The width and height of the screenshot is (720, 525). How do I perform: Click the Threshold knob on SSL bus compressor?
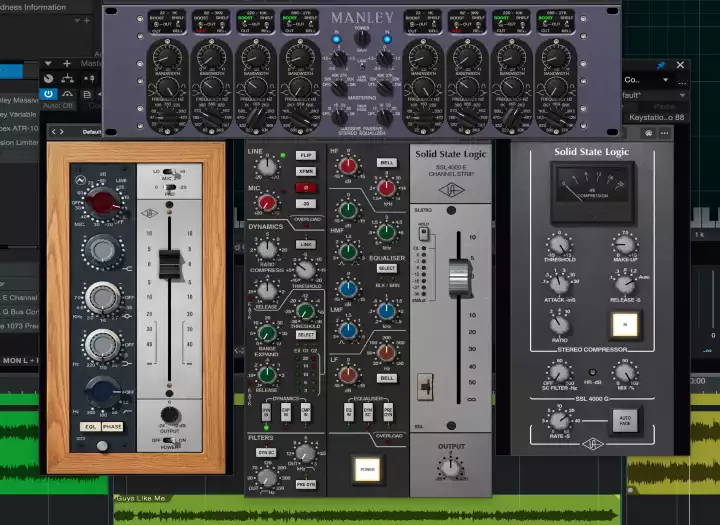(558, 244)
